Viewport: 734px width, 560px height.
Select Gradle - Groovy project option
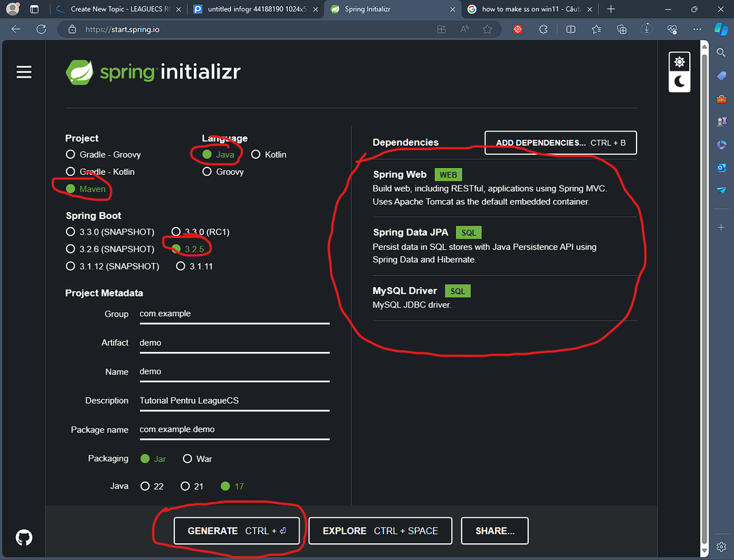(x=104, y=155)
